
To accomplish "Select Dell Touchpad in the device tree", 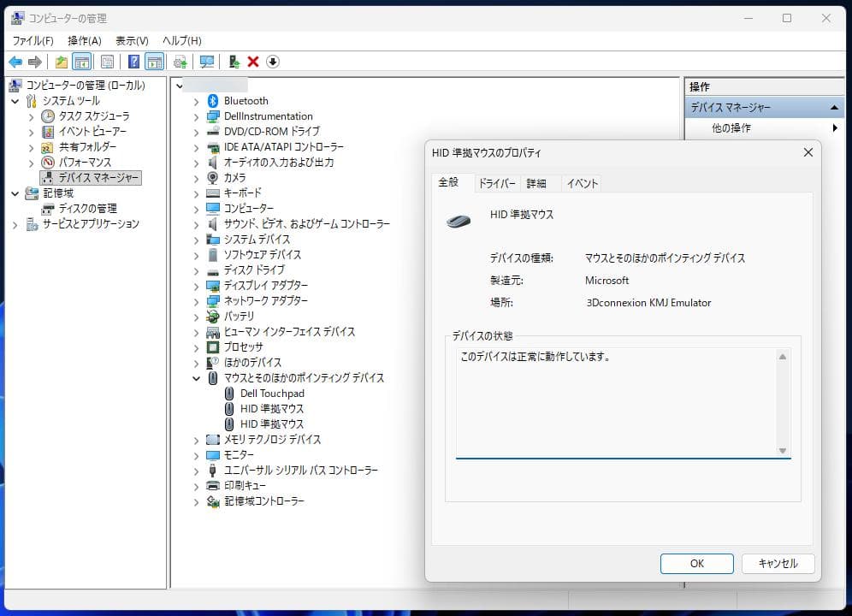I will click(272, 393).
